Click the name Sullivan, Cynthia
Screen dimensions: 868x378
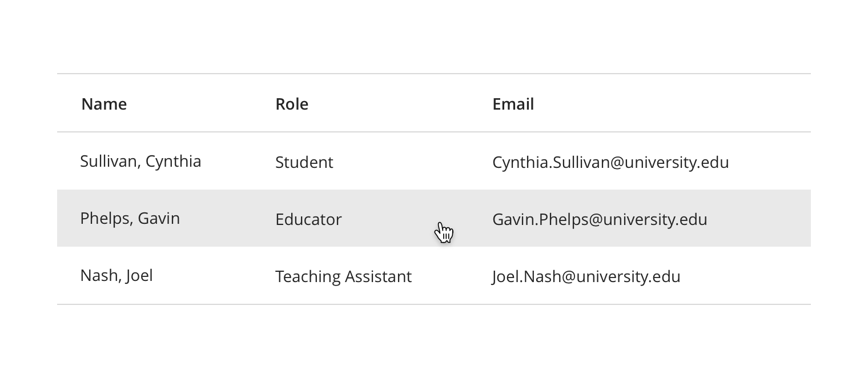(x=140, y=162)
